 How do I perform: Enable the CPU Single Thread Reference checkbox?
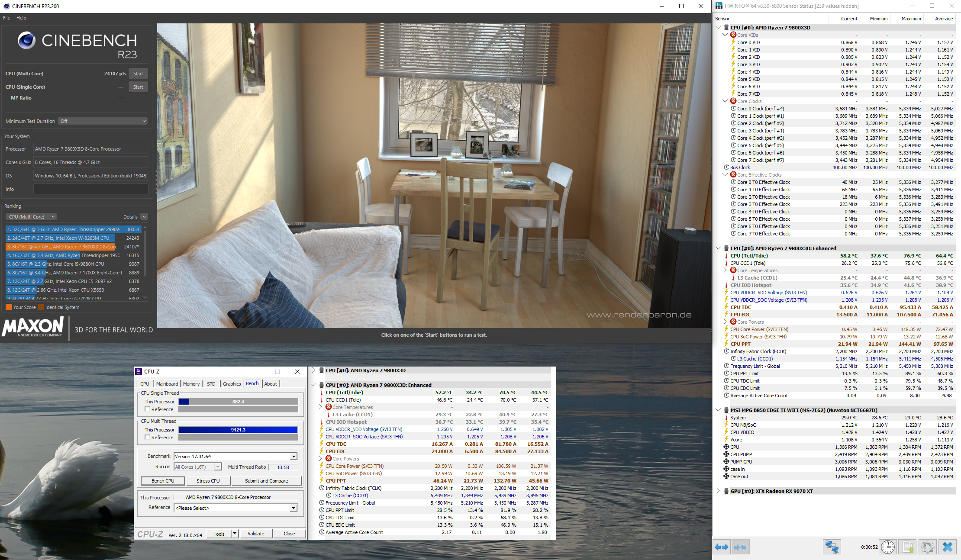[x=147, y=409]
